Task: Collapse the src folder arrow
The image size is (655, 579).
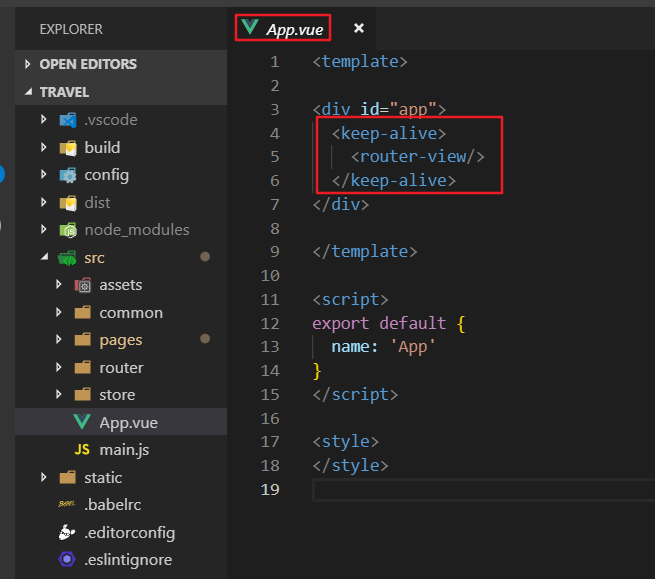Action: click(44, 256)
